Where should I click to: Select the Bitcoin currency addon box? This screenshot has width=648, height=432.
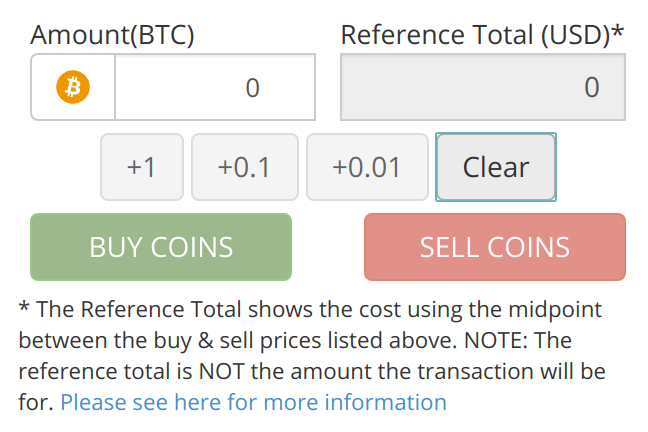click(73, 87)
